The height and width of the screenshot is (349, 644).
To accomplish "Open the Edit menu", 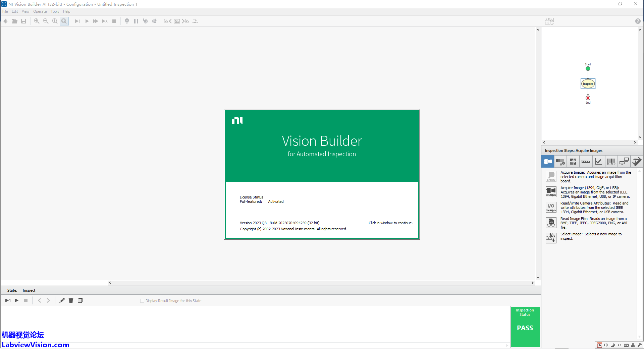I will click(15, 11).
